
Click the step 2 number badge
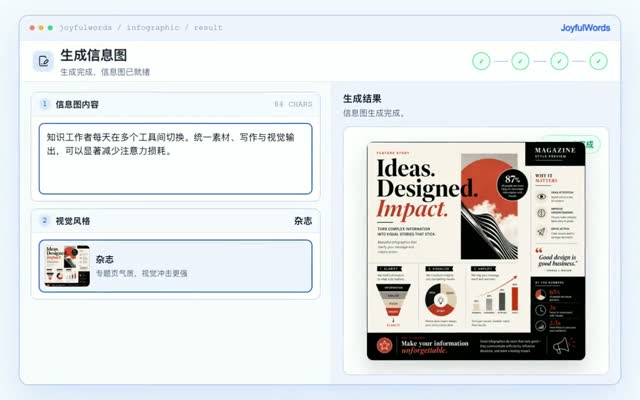click(x=44, y=221)
